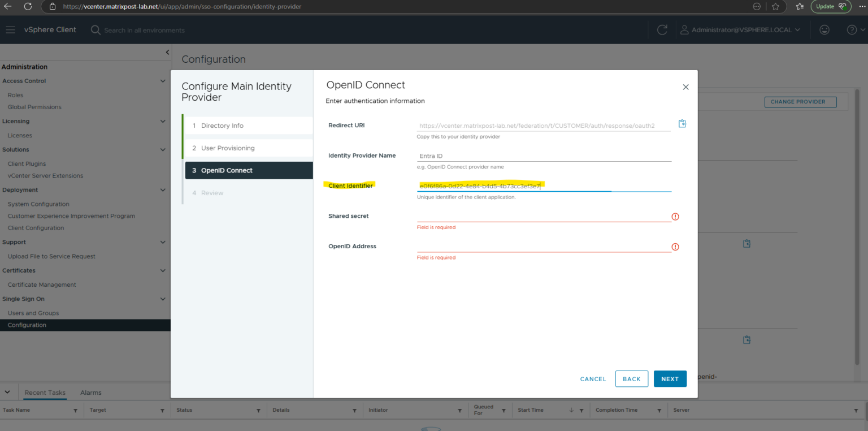Open the Administrator@VSPHERE.LOCAL account dropdown
The image size is (868, 431).
point(740,29)
